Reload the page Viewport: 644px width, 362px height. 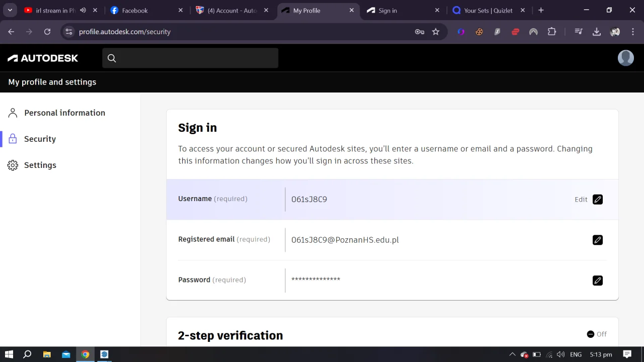(47, 32)
